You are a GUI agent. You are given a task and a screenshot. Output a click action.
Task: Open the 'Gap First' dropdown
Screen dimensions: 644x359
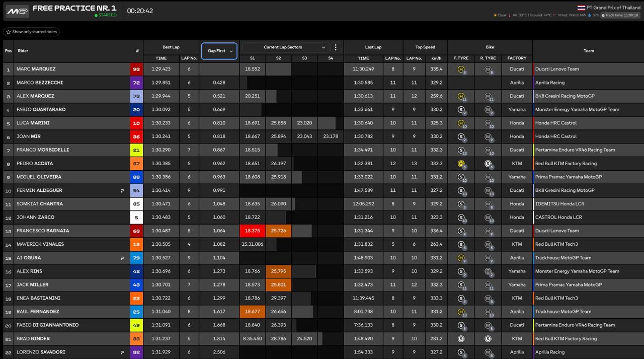[x=219, y=51]
